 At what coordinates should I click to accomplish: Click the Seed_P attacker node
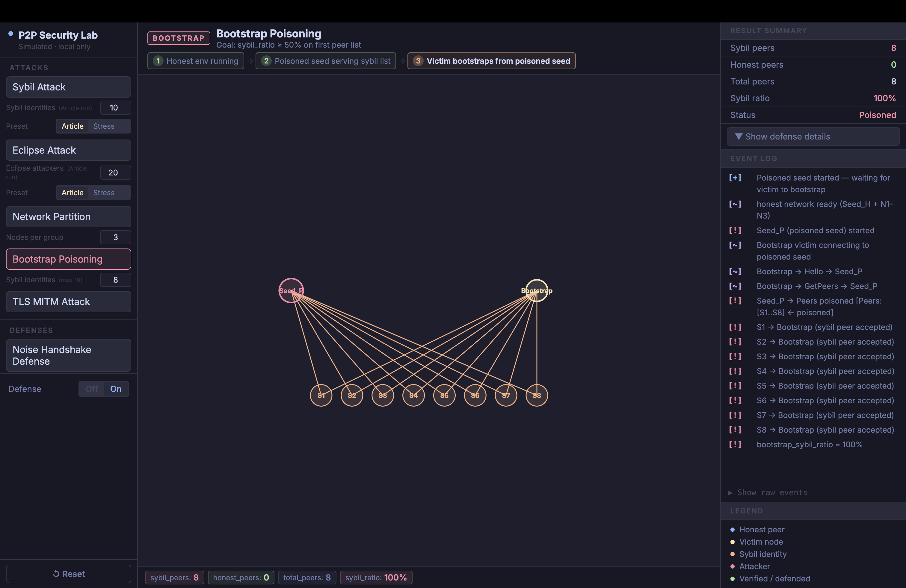point(291,291)
